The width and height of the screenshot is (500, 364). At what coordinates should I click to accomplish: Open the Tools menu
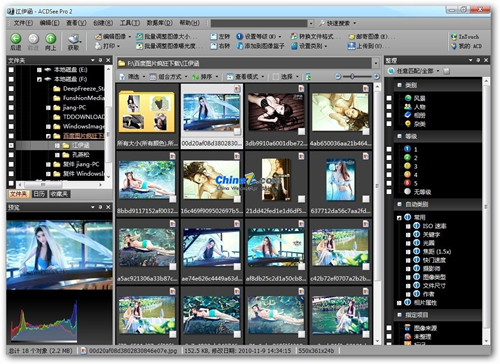tap(130, 23)
